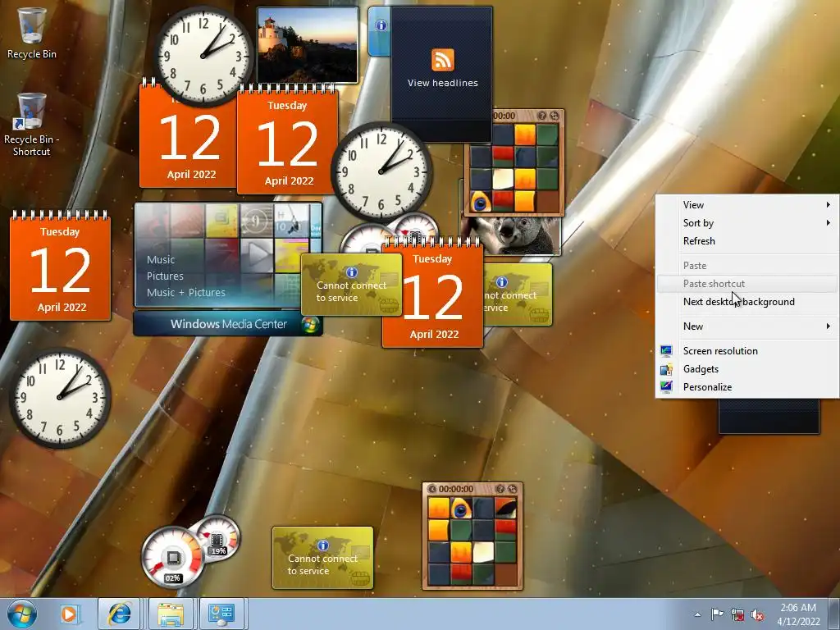Screen dimensions: 840x630
Task: Click the Show desktop strip at the taskbar end
Action: tap(834, 614)
